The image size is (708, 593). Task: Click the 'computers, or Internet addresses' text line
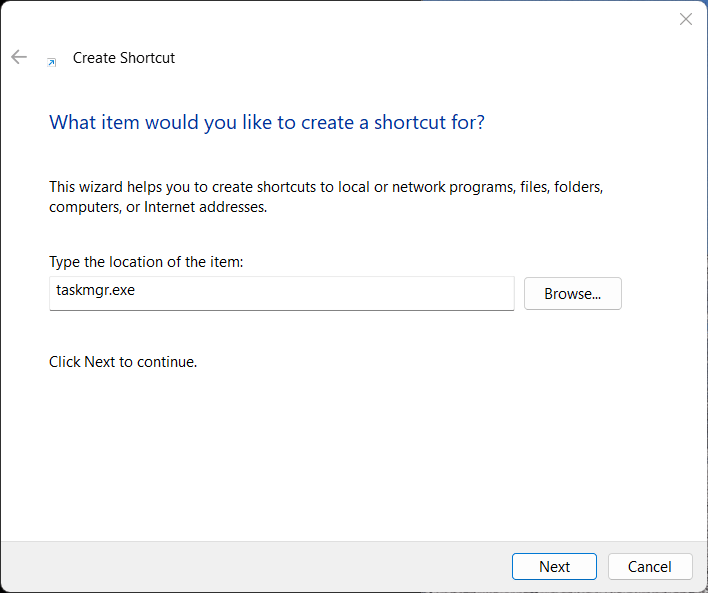coord(158,207)
